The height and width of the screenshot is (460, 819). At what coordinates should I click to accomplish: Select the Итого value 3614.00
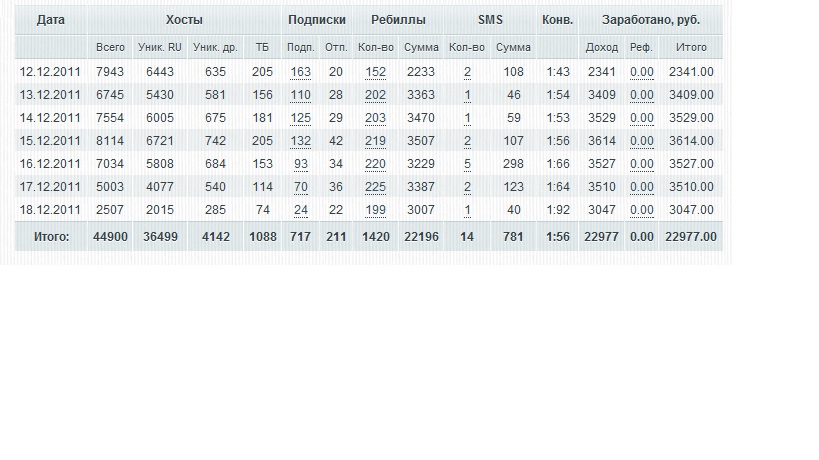pos(691,141)
